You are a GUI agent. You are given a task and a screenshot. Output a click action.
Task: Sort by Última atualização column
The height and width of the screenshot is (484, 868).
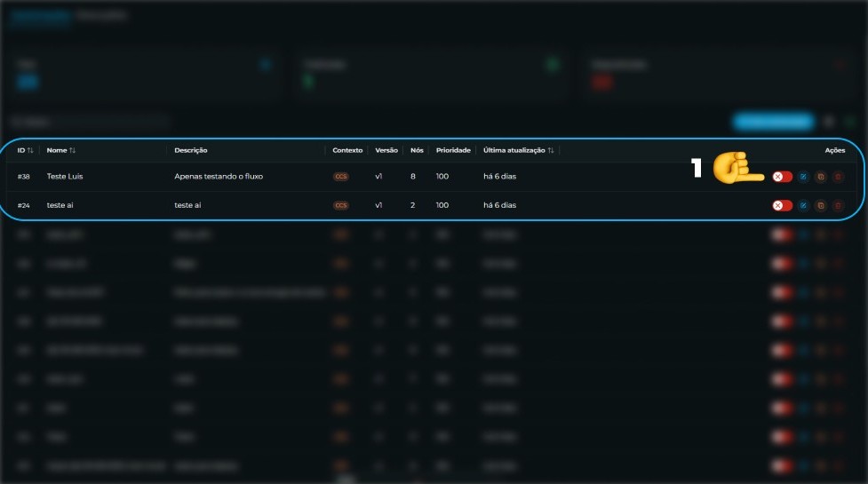coord(518,150)
